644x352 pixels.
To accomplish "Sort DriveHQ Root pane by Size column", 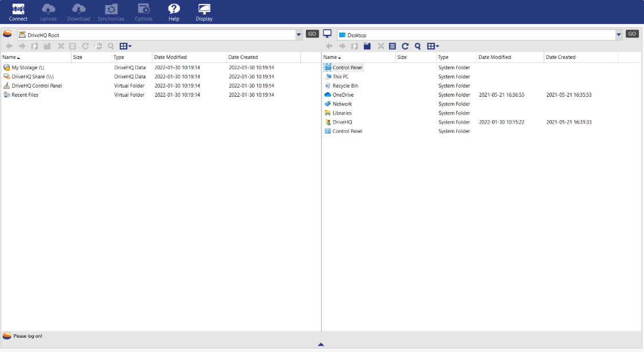I will (x=92, y=57).
